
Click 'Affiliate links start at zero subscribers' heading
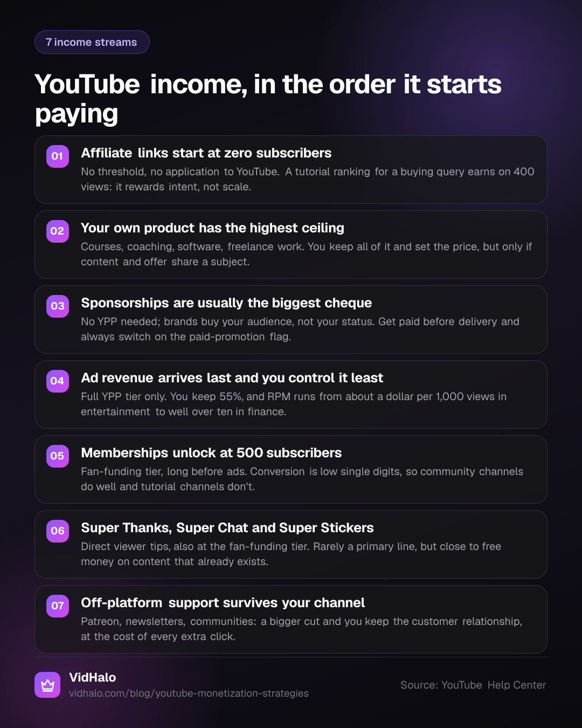[206, 153]
